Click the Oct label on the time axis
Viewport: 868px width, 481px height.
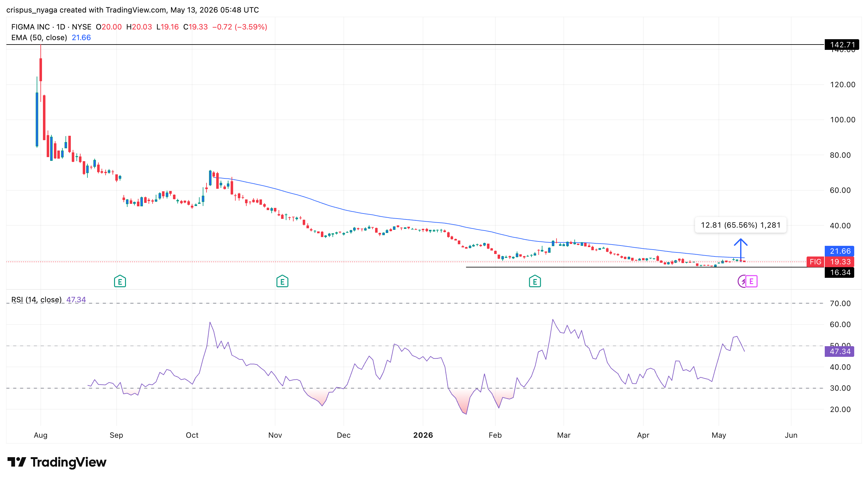pyautogui.click(x=192, y=435)
